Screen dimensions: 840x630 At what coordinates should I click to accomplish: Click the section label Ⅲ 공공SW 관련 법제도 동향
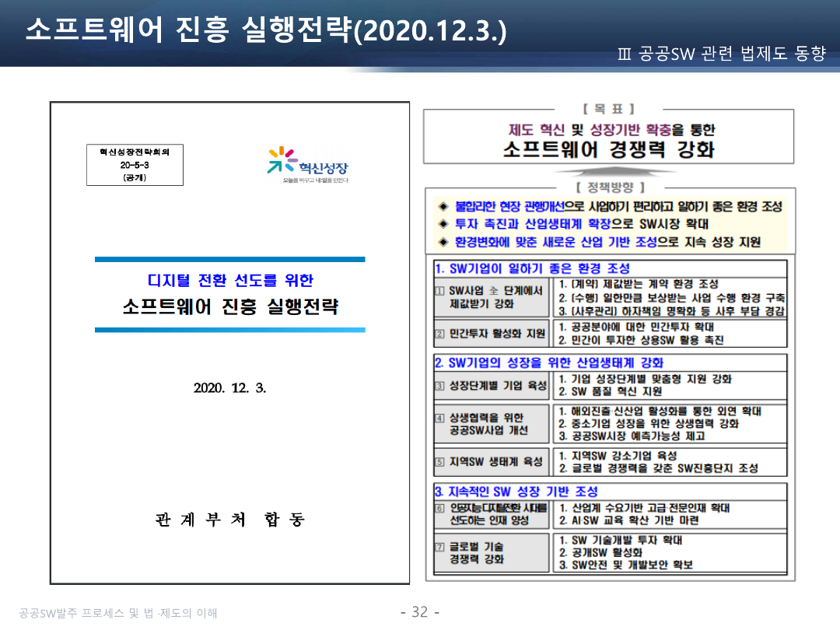click(721, 54)
